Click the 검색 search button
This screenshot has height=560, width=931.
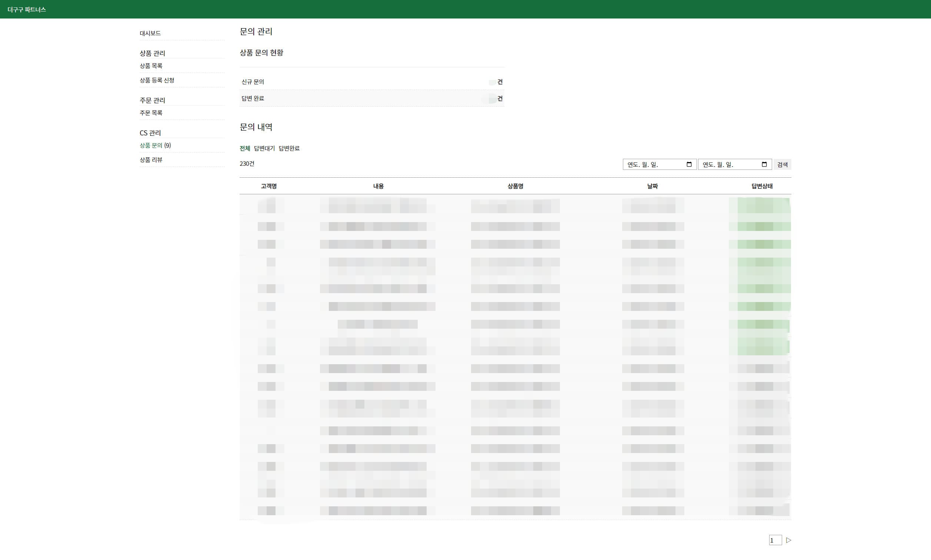coord(782,165)
